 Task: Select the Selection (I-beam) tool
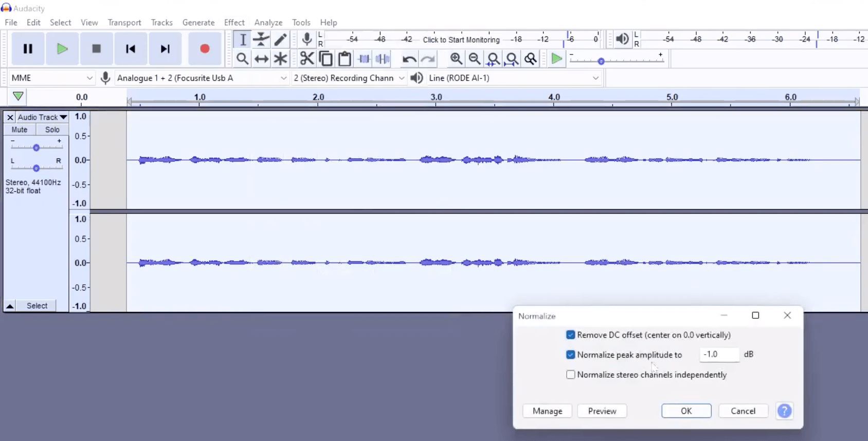[x=243, y=40]
